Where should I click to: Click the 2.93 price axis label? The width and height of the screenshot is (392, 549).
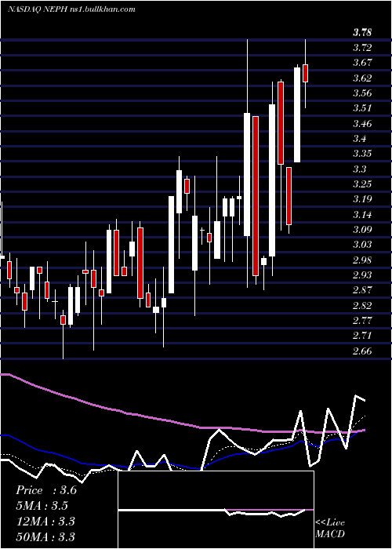pos(362,274)
